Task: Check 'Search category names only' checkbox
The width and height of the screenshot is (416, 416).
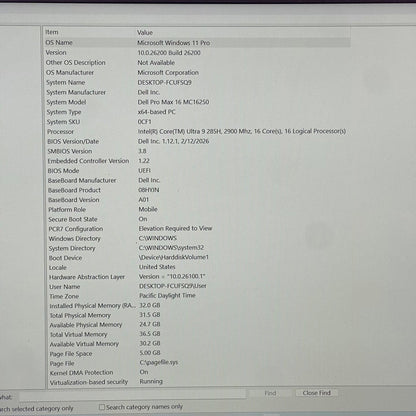Action: pyautogui.click(x=102, y=407)
